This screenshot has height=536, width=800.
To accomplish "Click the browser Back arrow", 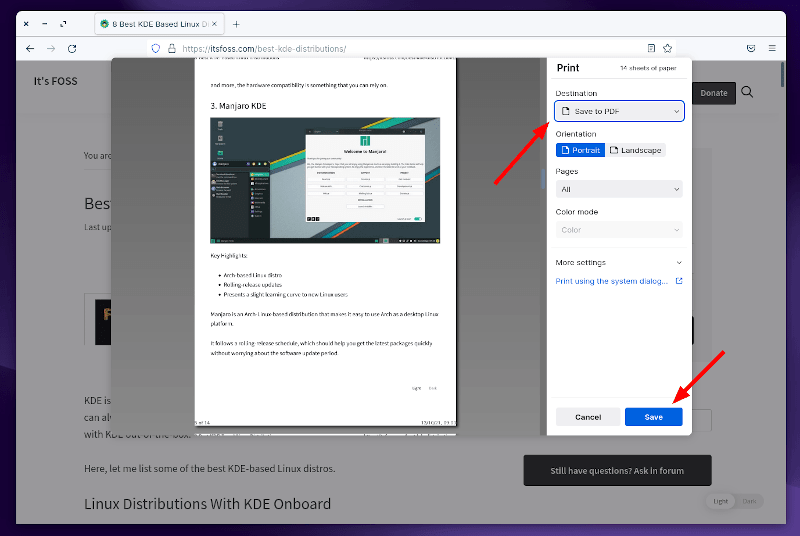I will click(27, 48).
